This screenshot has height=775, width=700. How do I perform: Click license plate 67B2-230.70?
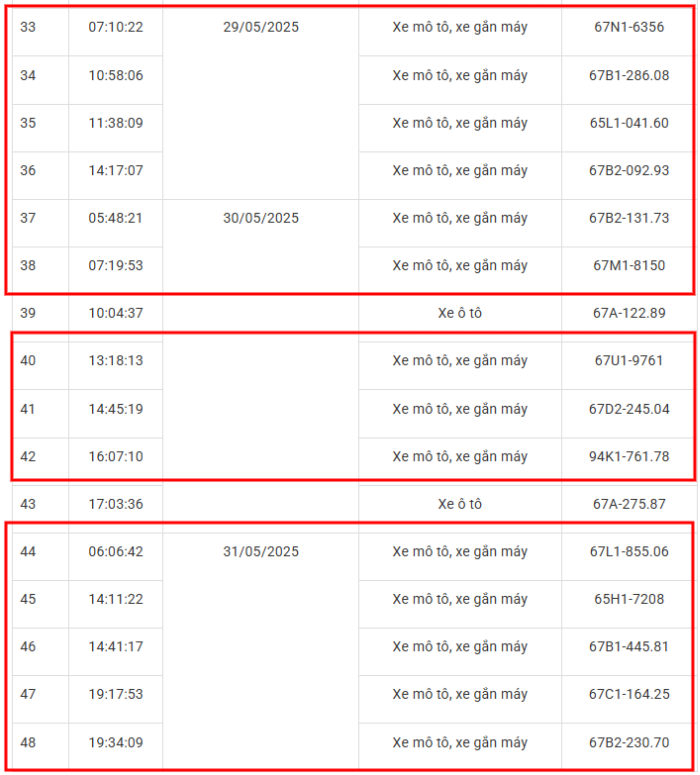(629, 743)
